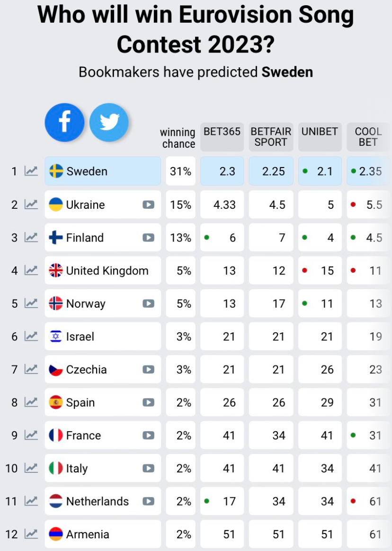Share odds on Twitter
Screen dimensions: 392x551
[109, 123]
